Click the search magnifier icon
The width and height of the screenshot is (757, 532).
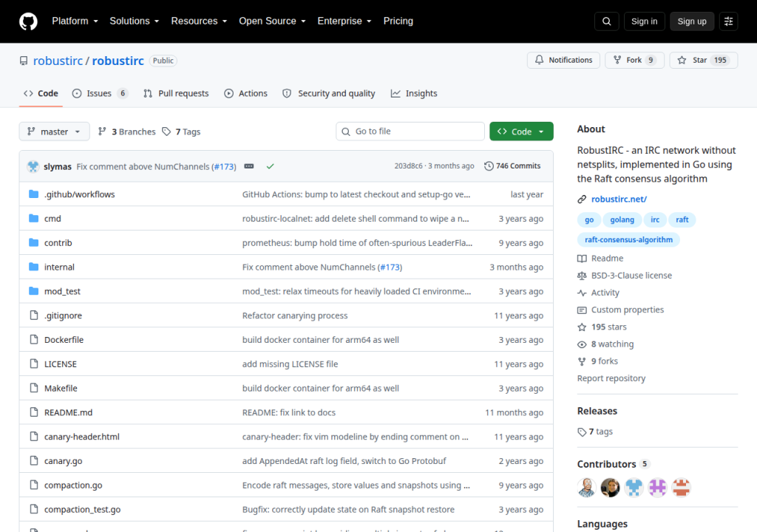[606, 21]
